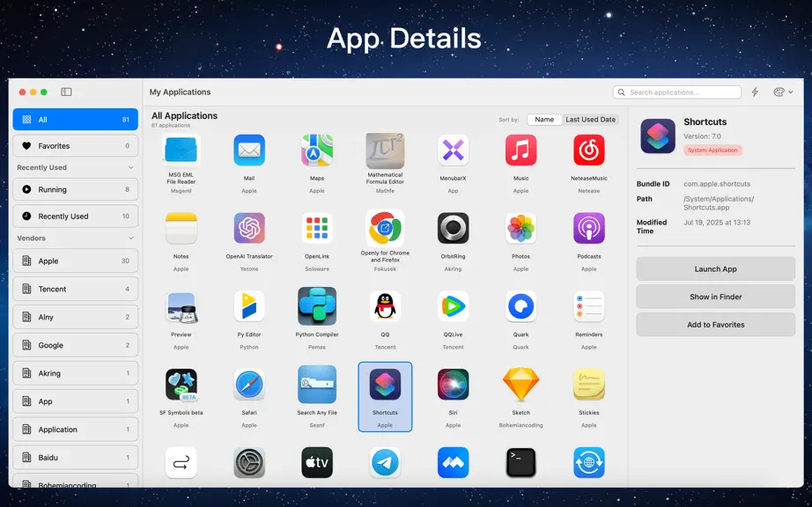The image size is (812, 507).
Task: Click Add to Favorites button
Action: coord(715,325)
